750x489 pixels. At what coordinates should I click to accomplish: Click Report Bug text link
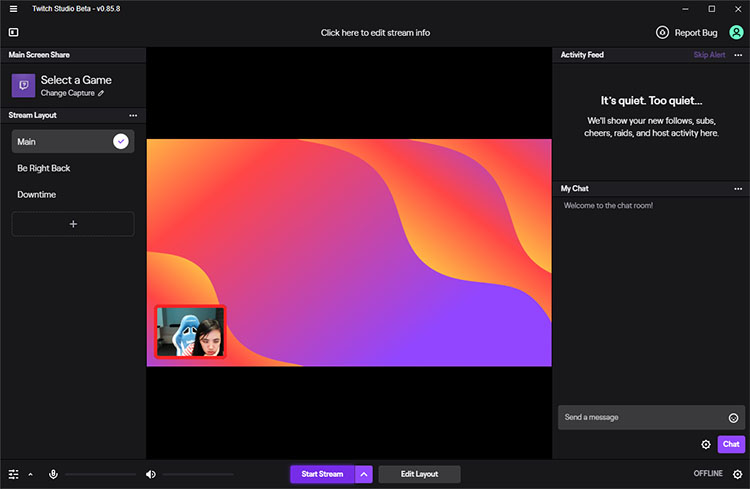point(696,33)
